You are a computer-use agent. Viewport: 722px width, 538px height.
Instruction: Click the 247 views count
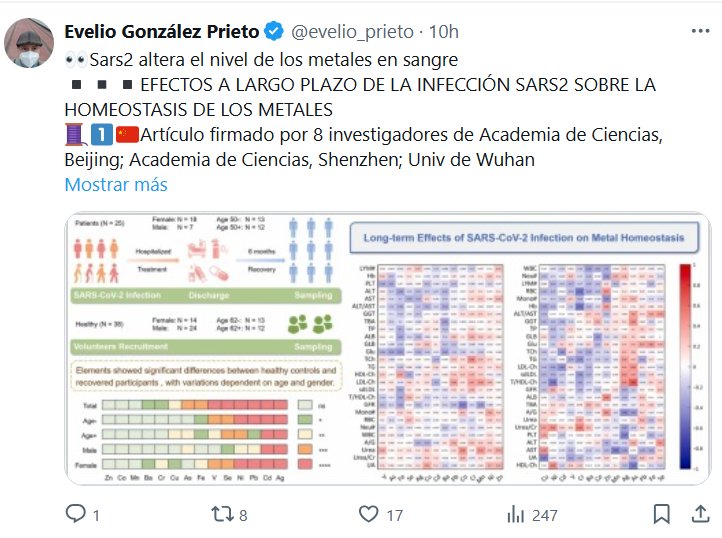[545, 515]
